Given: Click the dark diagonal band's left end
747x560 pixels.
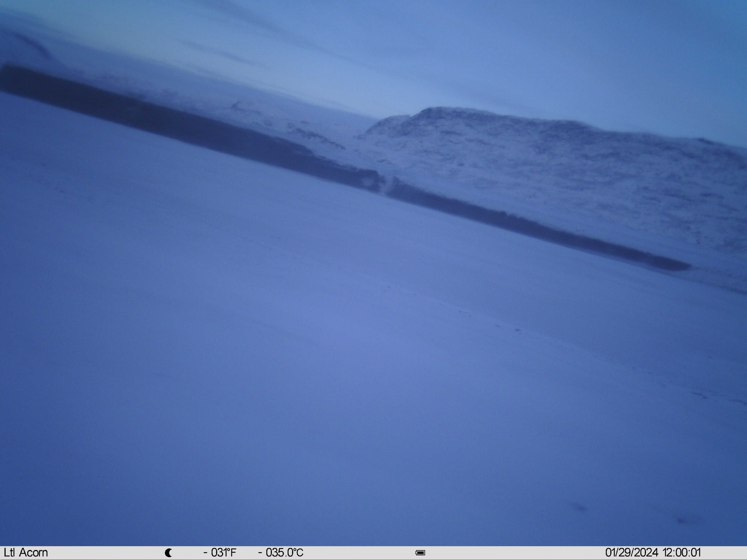Looking at the screenshot, I should click(10, 78).
